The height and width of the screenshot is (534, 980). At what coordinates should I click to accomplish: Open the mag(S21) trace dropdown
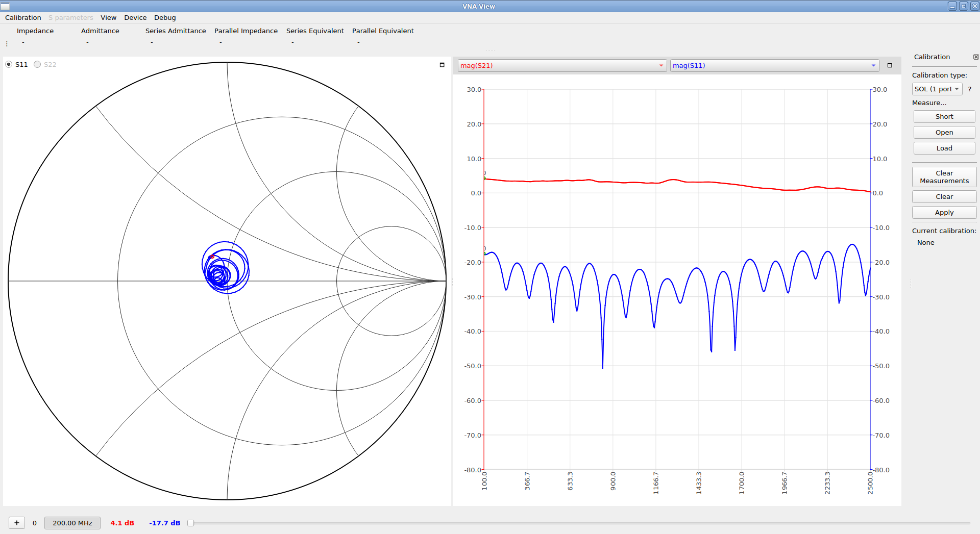coord(562,65)
